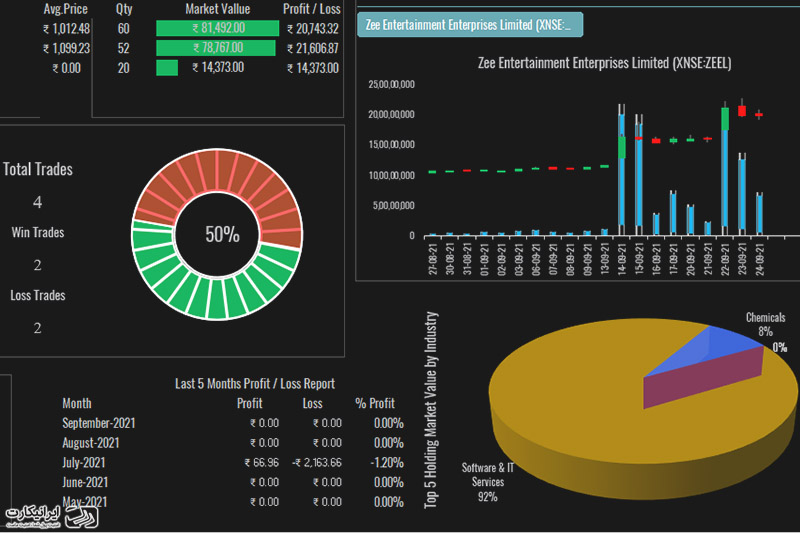Click the Avg.Price column header
The height and width of the screenshot is (533, 800).
(66, 9)
